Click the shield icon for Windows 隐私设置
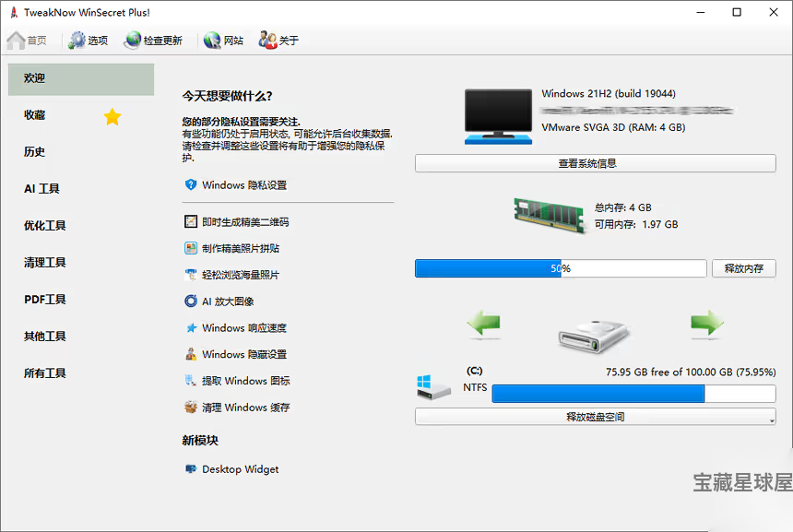793x532 pixels. click(191, 185)
